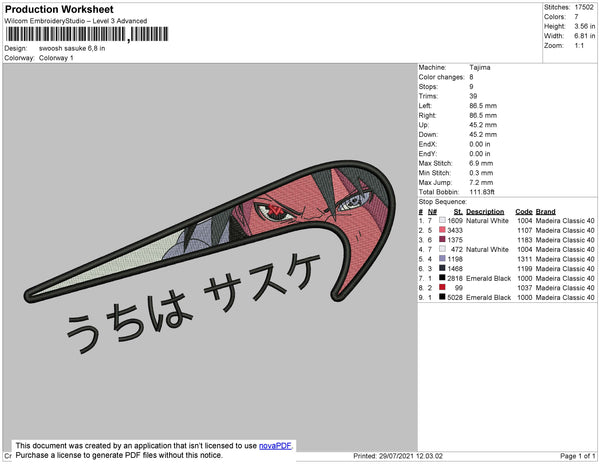The image size is (600, 464).
Task: Select the 'EndX:' label
Action: [428, 144]
